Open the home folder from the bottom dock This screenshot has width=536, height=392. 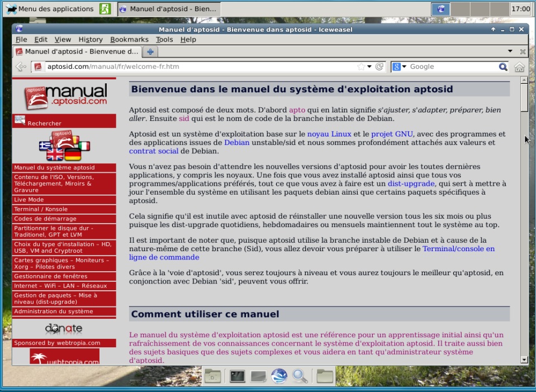pyautogui.click(x=212, y=376)
